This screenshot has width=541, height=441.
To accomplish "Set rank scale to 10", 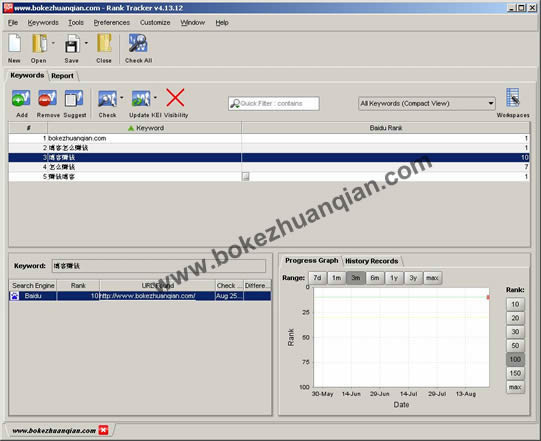I will pos(515,304).
